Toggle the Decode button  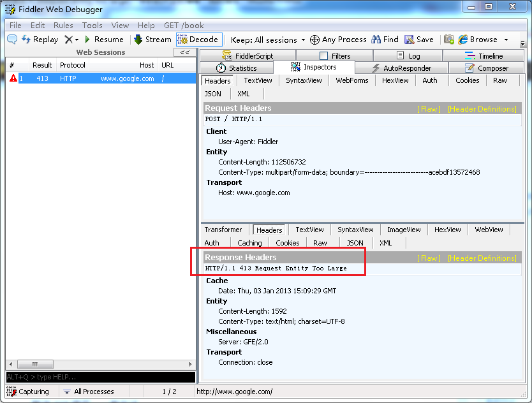(199, 40)
